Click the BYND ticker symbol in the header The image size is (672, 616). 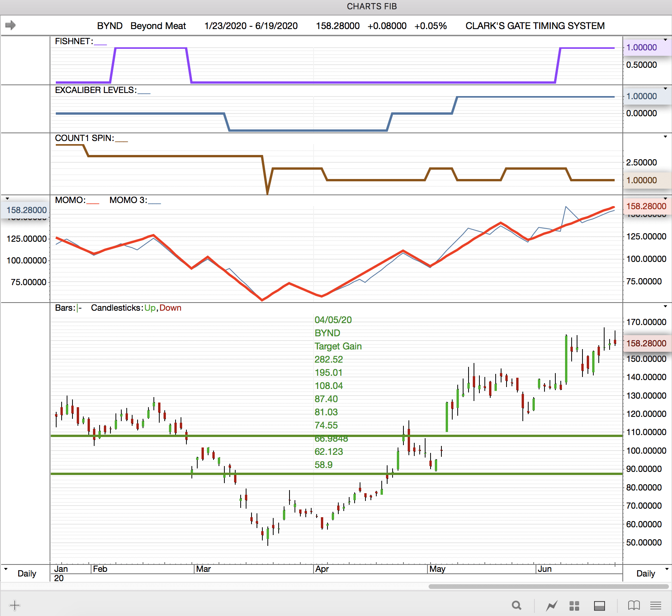pos(110,26)
